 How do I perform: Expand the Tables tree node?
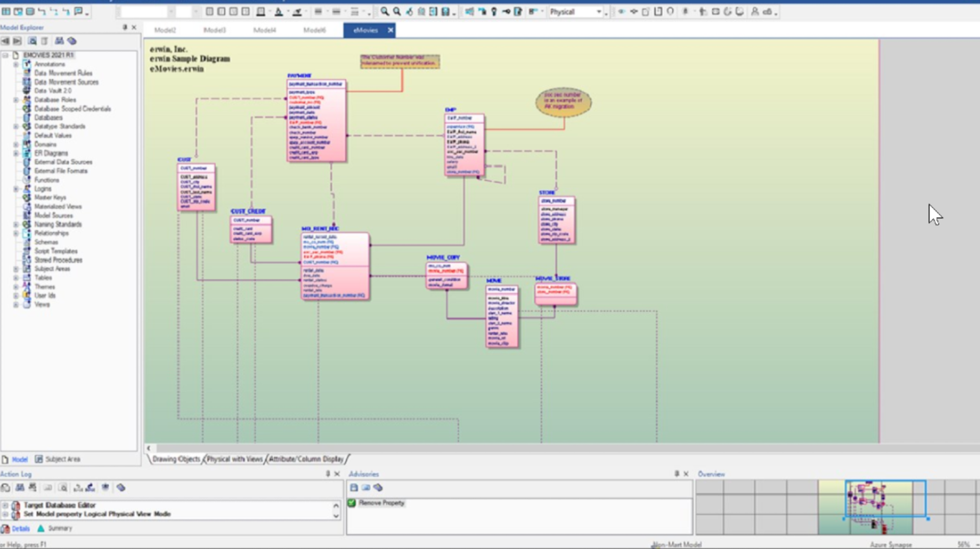coord(16,278)
